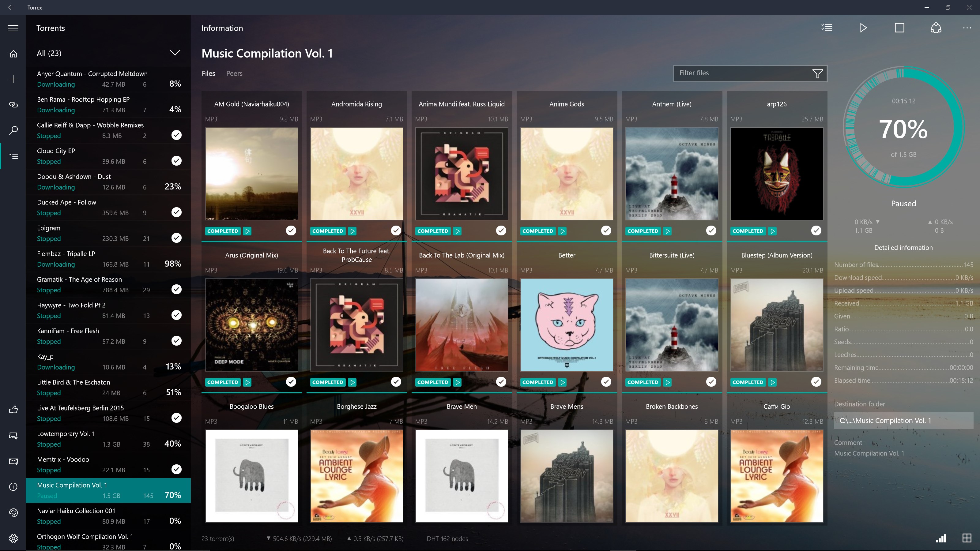Viewport: 980px width, 551px height.
Task: Open a magnet link with the link icon
Action: tap(13, 105)
